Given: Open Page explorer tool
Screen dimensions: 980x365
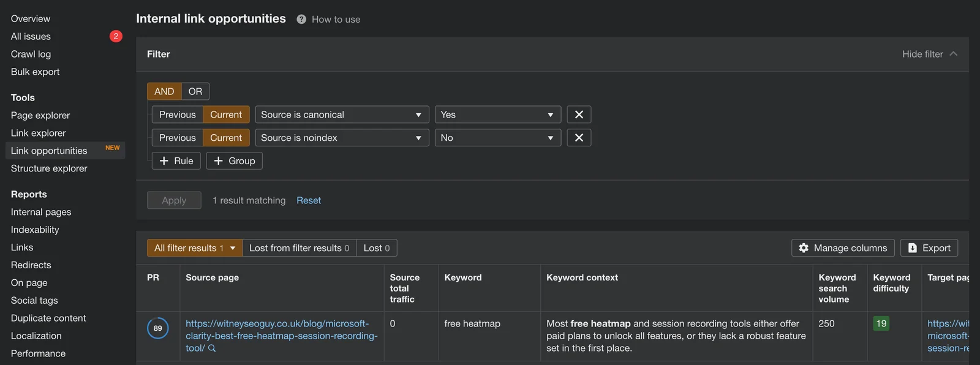Looking at the screenshot, I should [x=40, y=115].
